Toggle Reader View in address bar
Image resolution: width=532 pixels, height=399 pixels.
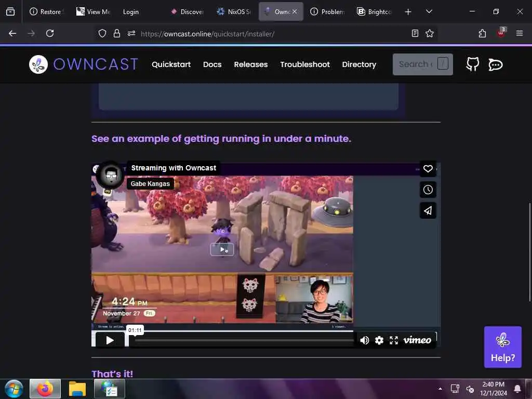[x=415, y=33]
